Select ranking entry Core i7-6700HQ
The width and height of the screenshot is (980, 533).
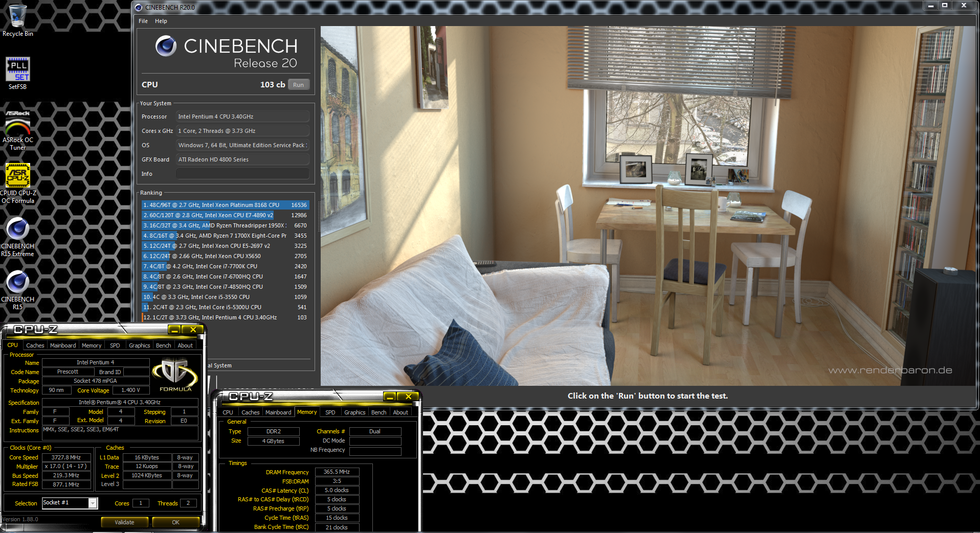coord(225,276)
